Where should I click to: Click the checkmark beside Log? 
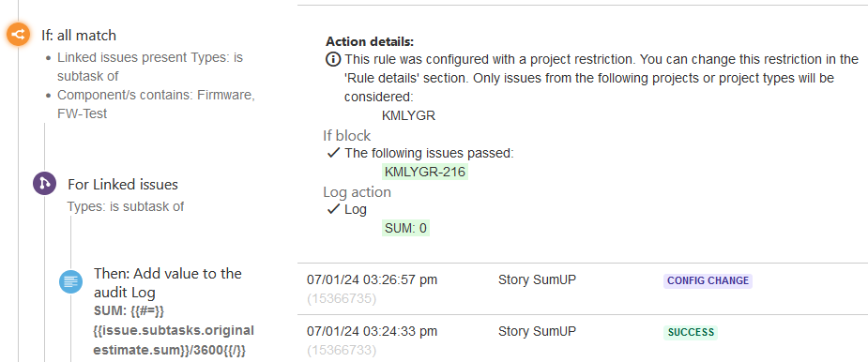point(333,209)
